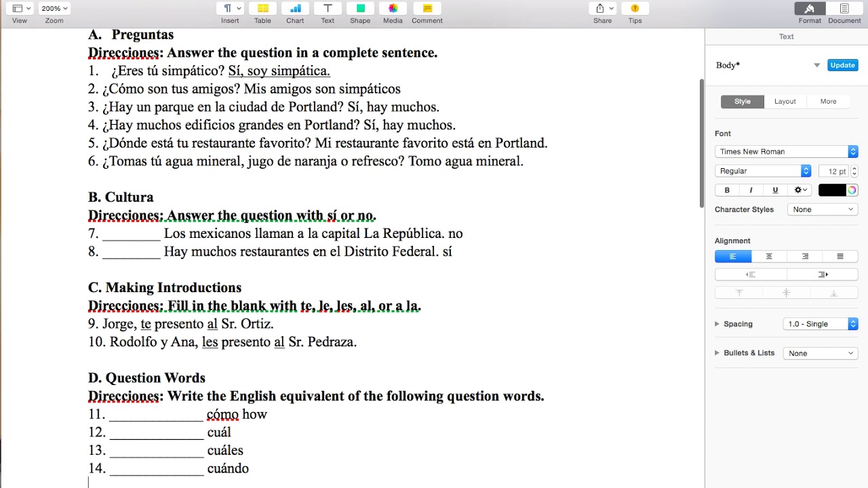Align text to top vertically

point(739,293)
